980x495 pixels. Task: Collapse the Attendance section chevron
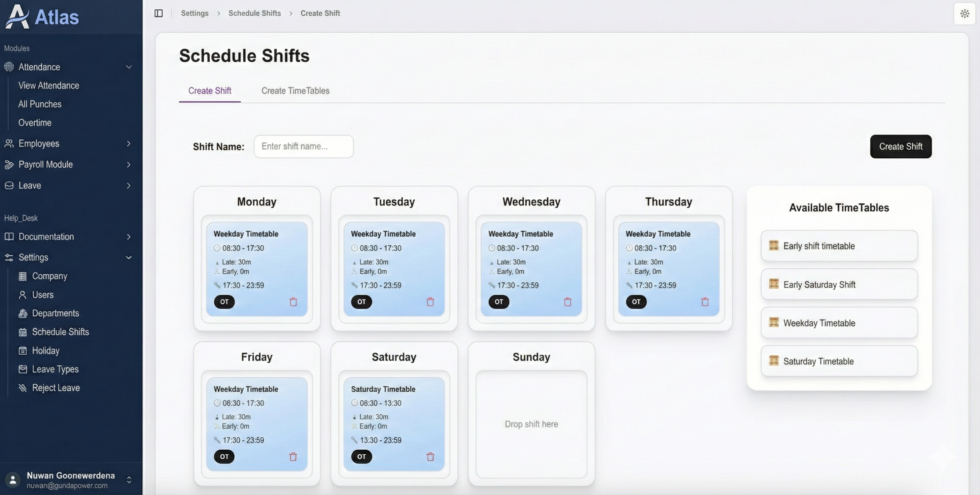tap(129, 67)
